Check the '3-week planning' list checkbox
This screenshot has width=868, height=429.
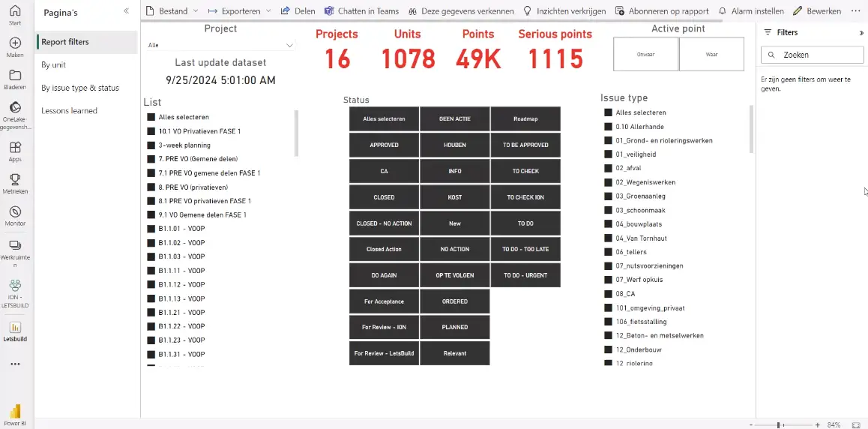[151, 145]
